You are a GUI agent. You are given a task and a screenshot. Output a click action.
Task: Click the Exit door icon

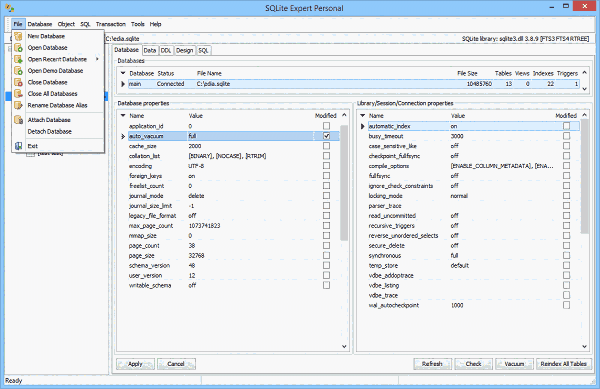click(18, 146)
